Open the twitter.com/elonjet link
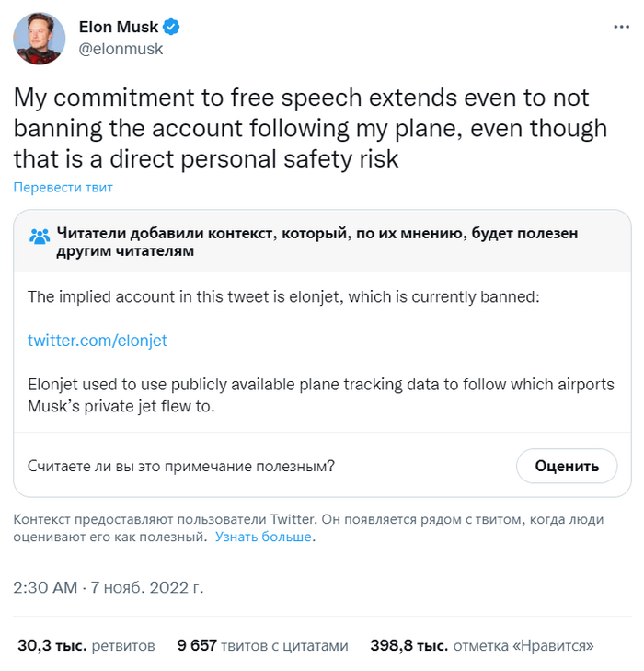The image size is (644, 671). pos(98,341)
